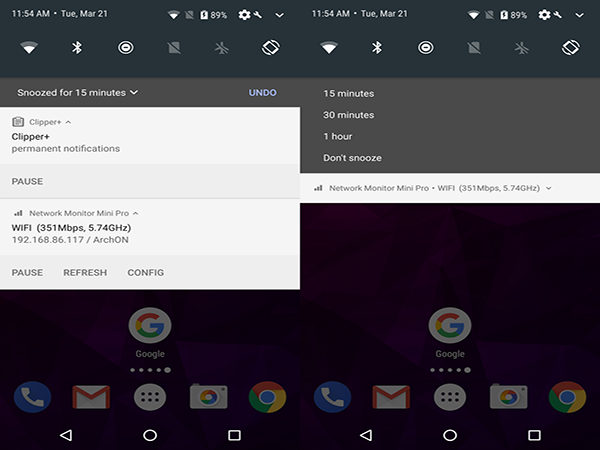The height and width of the screenshot is (450, 600).
Task: Open app drawer on left phone
Action: click(x=150, y=397)
